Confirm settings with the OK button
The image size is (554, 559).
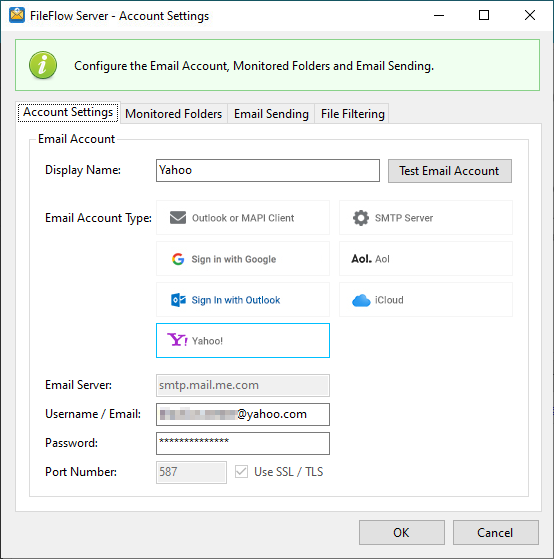click(402, 532)
